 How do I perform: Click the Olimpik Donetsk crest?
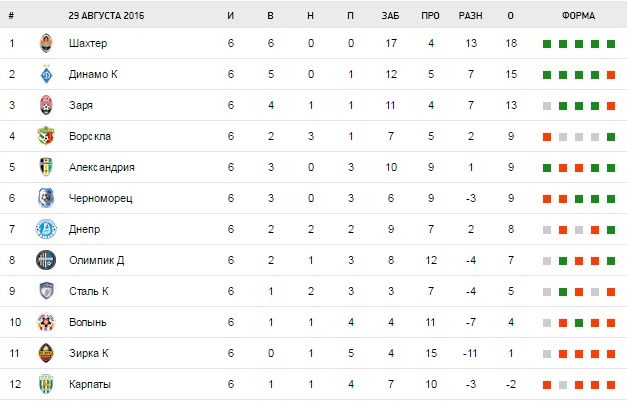[x=45, y=260]
